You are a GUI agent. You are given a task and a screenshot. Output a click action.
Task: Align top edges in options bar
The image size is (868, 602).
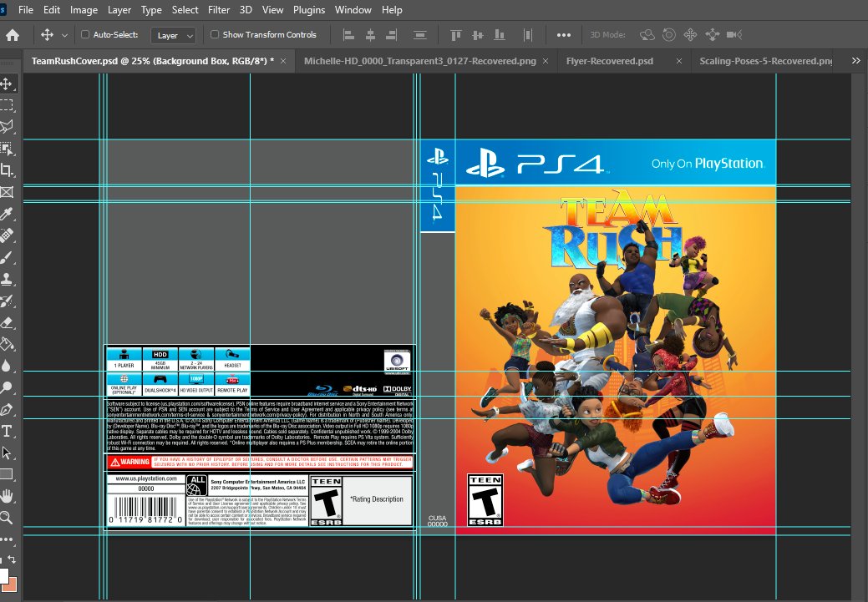pyautogui.click(x=456, y=35)
